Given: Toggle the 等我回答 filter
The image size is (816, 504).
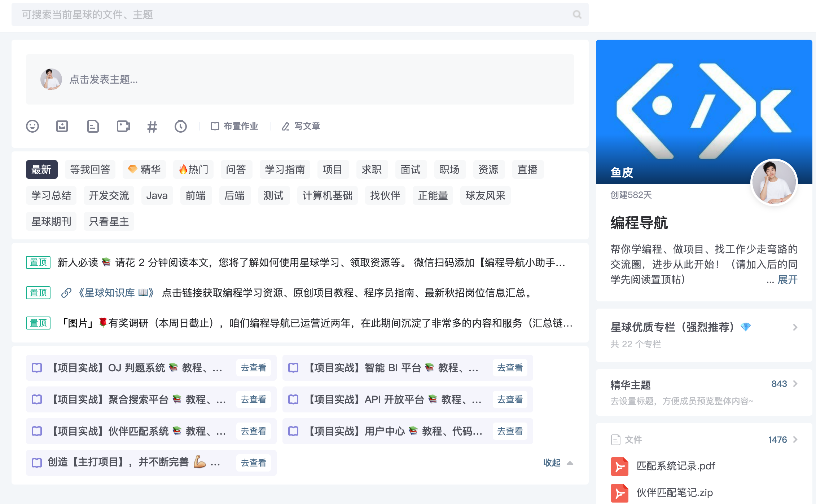Looking at the screenshot, I should click(90, 169).
